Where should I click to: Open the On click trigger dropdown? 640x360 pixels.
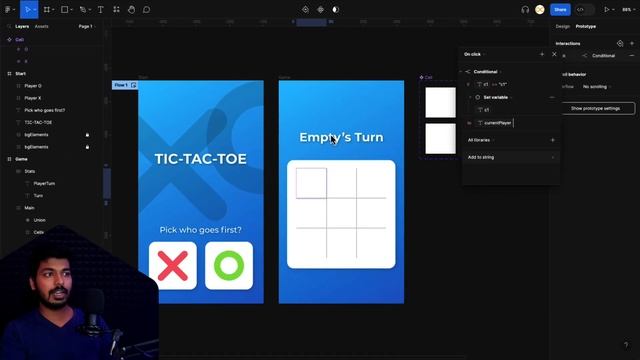[474, 54]
